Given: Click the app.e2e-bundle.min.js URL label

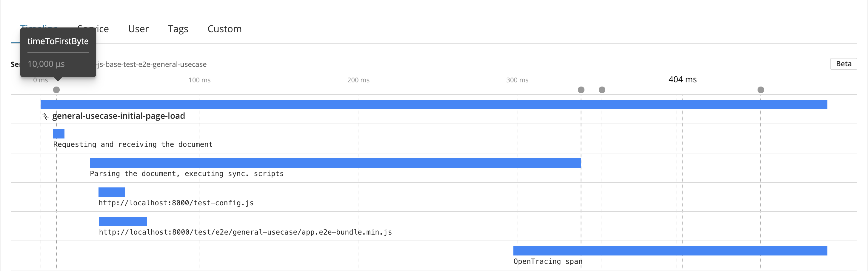Looking at the screenshot, I should click(x=245, y=232).
